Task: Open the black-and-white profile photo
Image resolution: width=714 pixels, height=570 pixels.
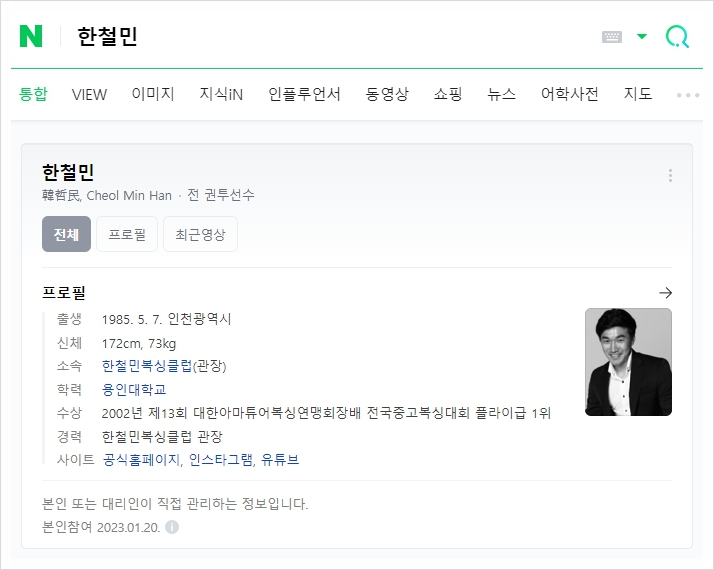Action: click(x=628, y=362)
